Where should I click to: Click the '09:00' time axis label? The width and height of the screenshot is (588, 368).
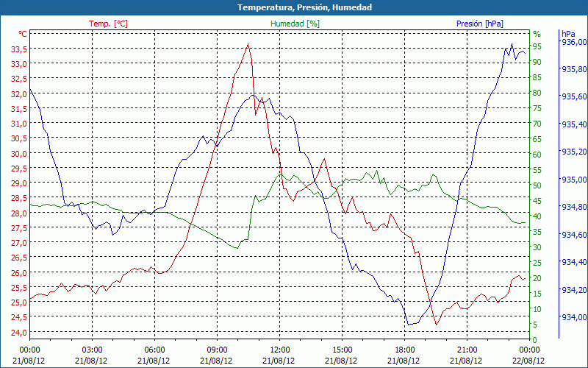point(217,350)
